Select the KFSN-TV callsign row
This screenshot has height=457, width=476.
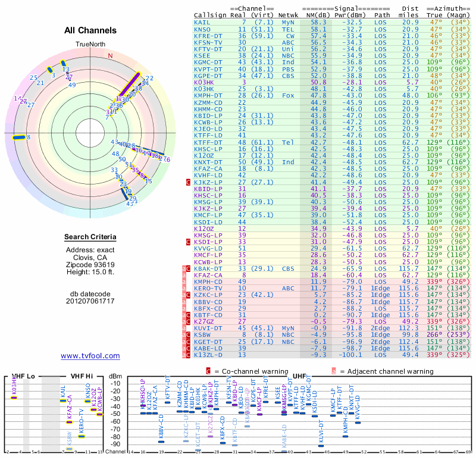tap(332, 42)
